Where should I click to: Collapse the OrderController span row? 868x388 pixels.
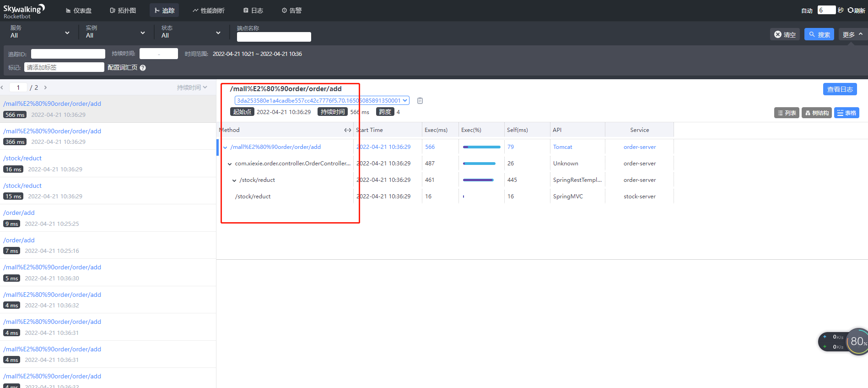pos(230,164)
